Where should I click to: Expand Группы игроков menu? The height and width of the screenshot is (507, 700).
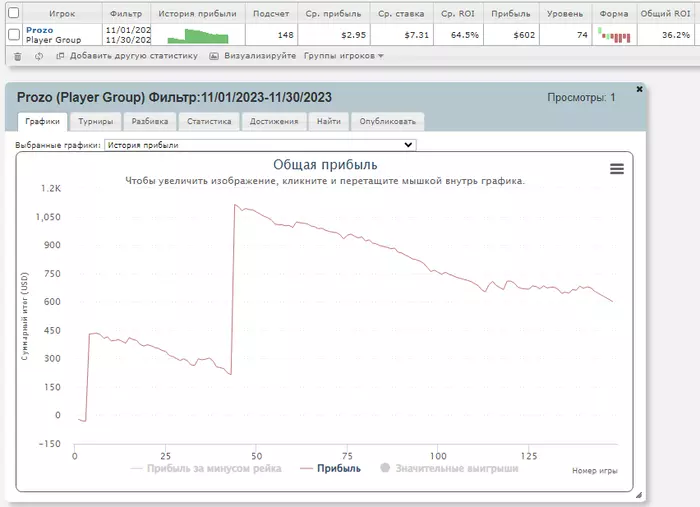point(344,56)
